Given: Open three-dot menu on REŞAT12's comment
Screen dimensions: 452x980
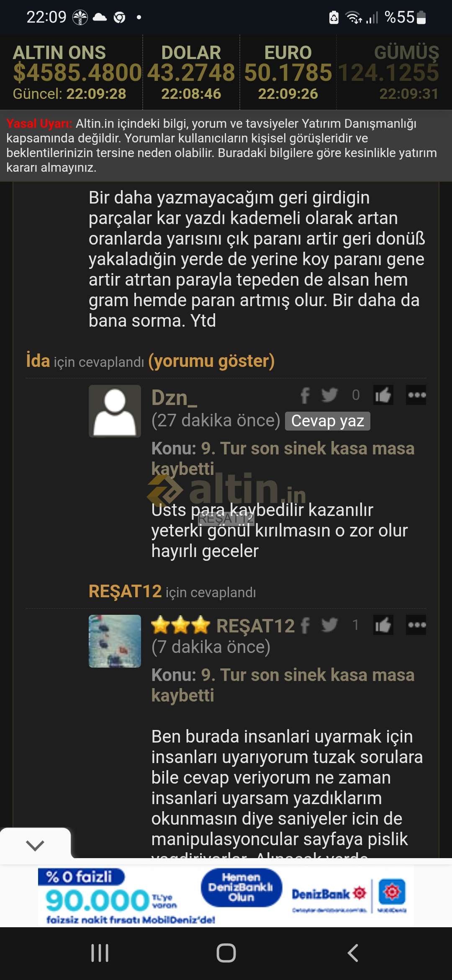Looking at the screenshot, I should [416, 625].
